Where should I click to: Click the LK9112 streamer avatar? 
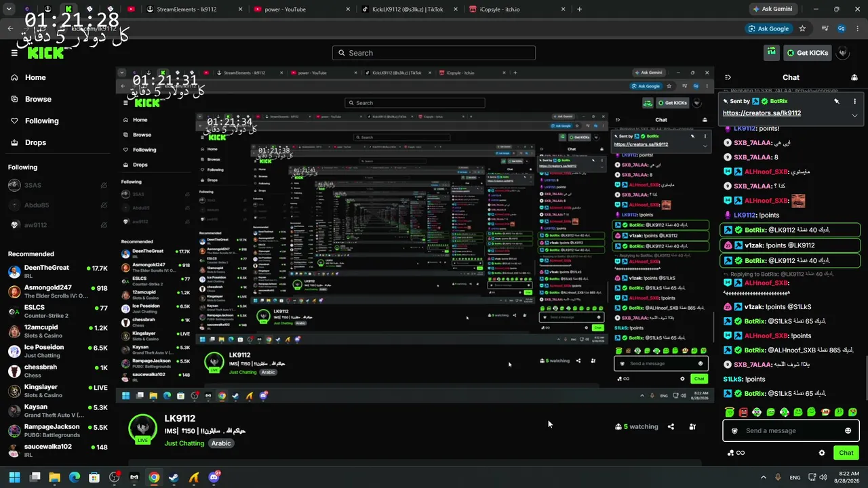(142, 428)
